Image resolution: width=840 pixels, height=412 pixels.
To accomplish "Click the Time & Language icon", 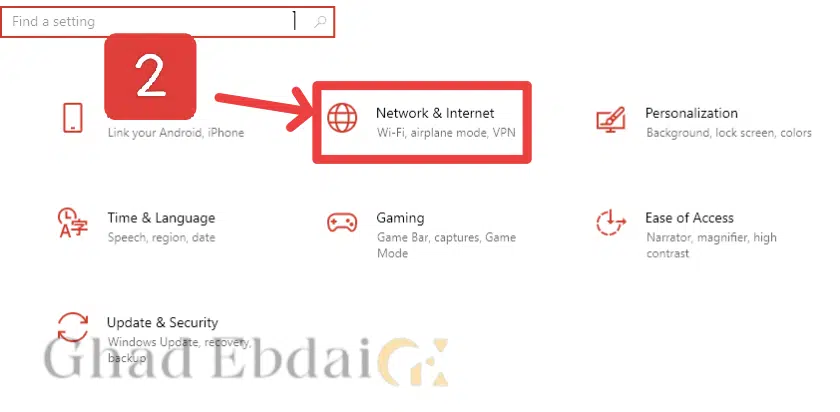I will tap(72, 222).
